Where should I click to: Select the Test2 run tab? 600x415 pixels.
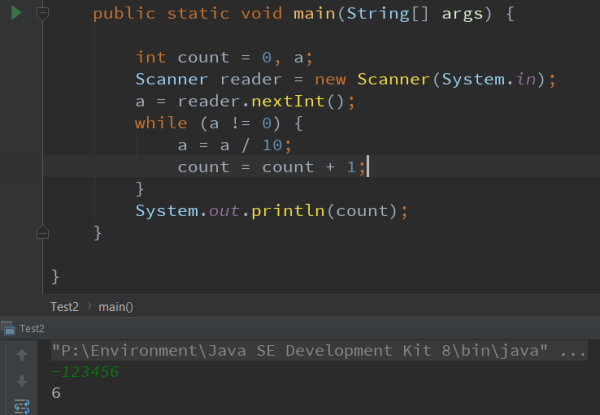tap(32, 328)
